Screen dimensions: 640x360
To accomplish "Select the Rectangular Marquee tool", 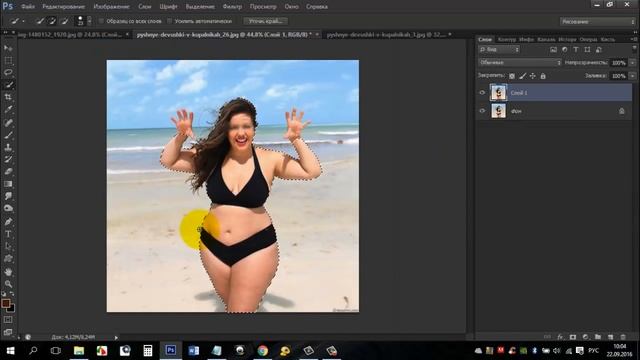I will pos(8,60).
